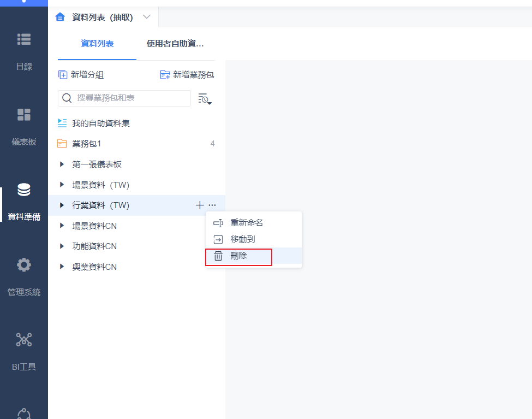
Task: Switch to the 資料列表 tab
Action: [x=97, y=44]
